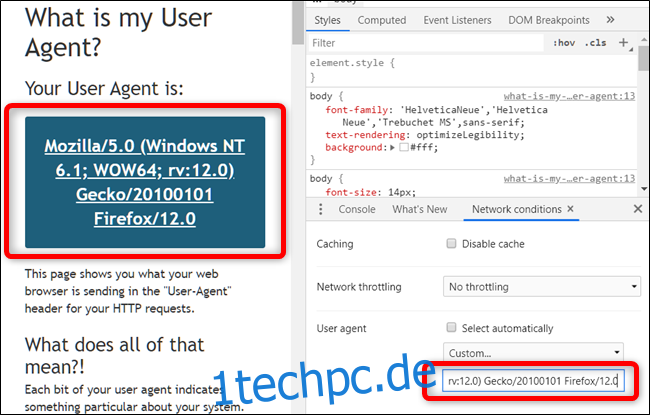Show more tabs with the double chevron
This screenshot has width=650, height=415.
click(x=610, y=19)
